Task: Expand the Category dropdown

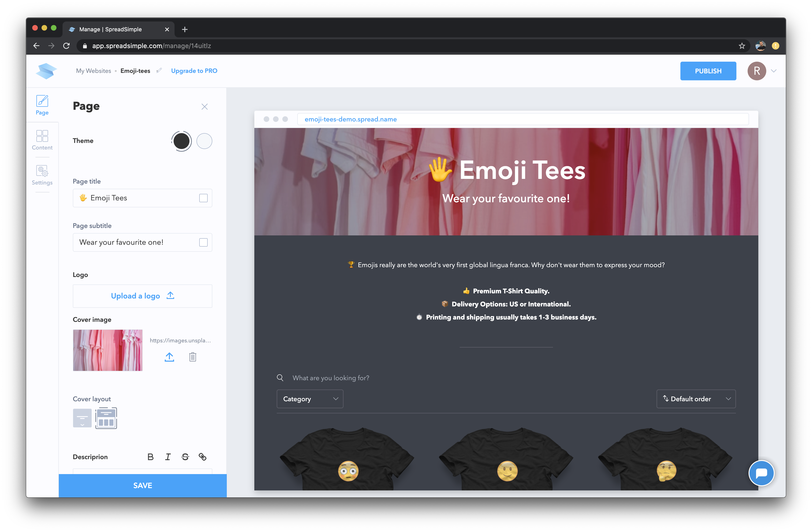Action: 310,399
